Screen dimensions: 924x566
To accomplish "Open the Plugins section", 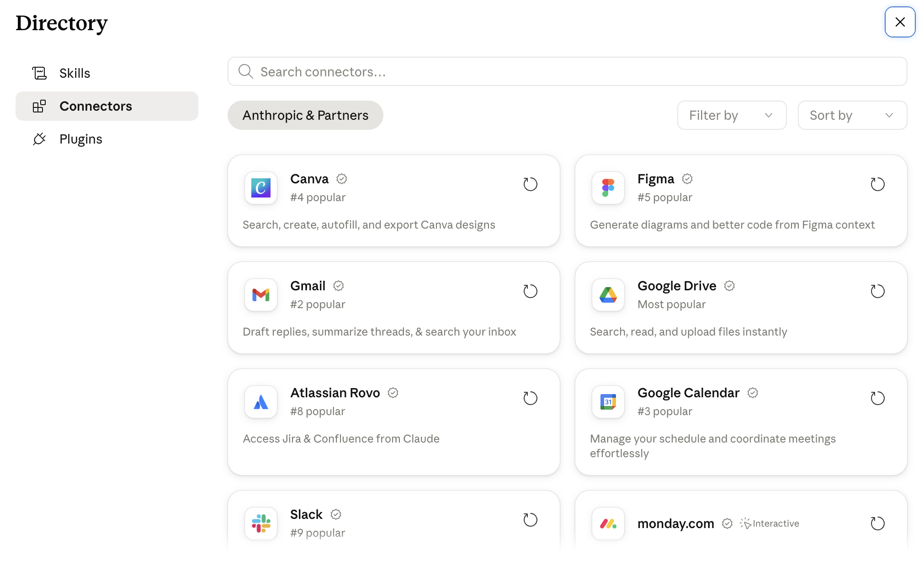I will pyautogui.click(x=107, y=139).
